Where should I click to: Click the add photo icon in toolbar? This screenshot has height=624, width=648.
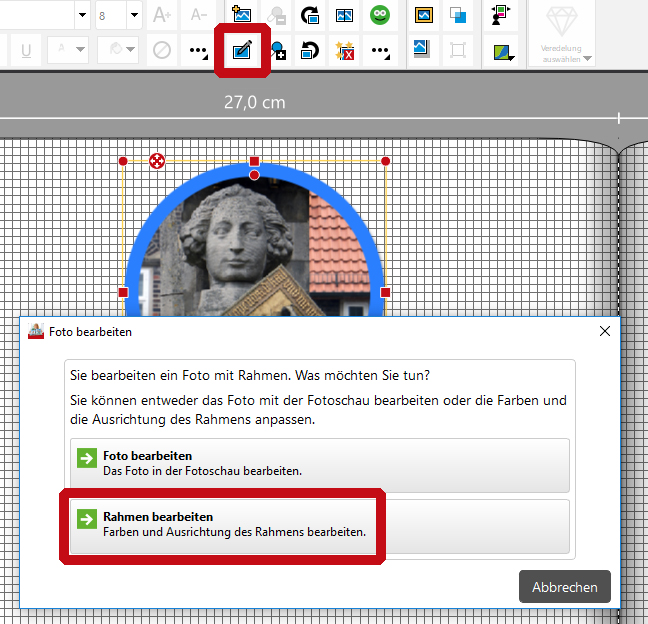(x=241, y=15)
